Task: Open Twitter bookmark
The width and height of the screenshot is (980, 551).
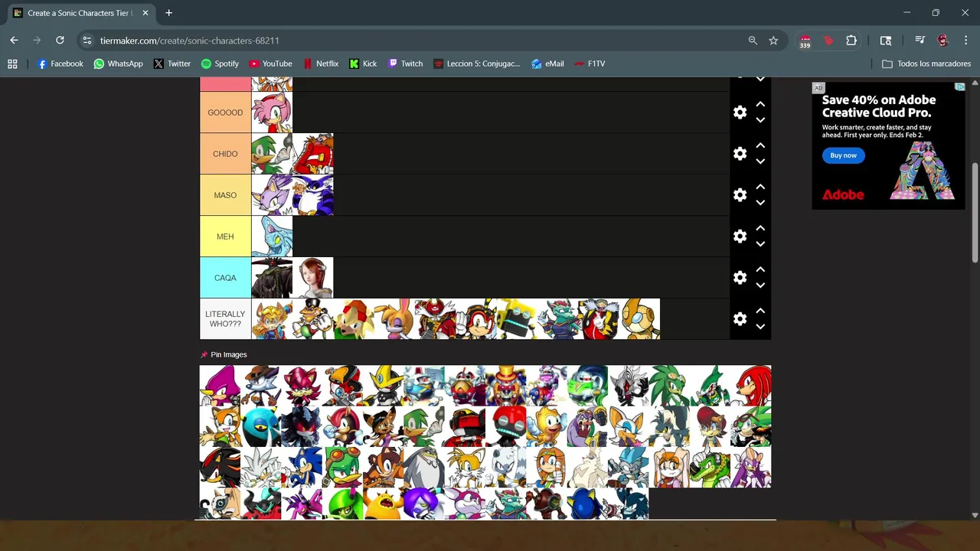Action: click(x=172, y=64)
